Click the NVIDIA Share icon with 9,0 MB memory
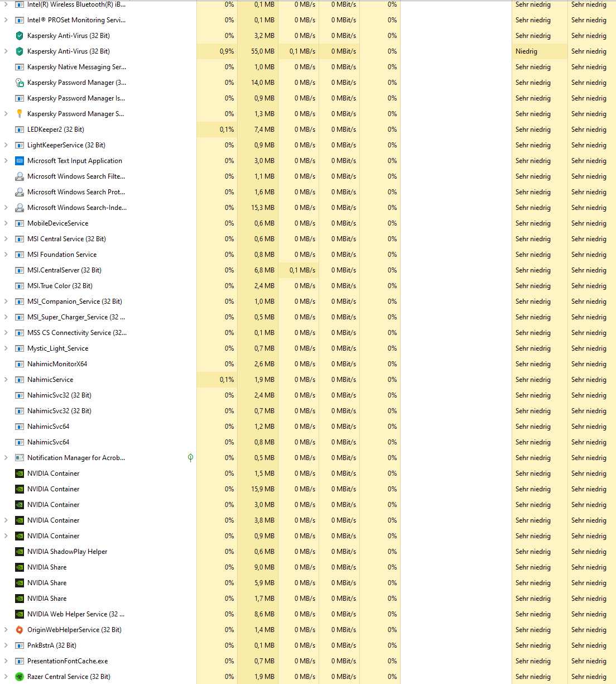Image resolution: width=616 pixels, height=684 pixels. 20,567
